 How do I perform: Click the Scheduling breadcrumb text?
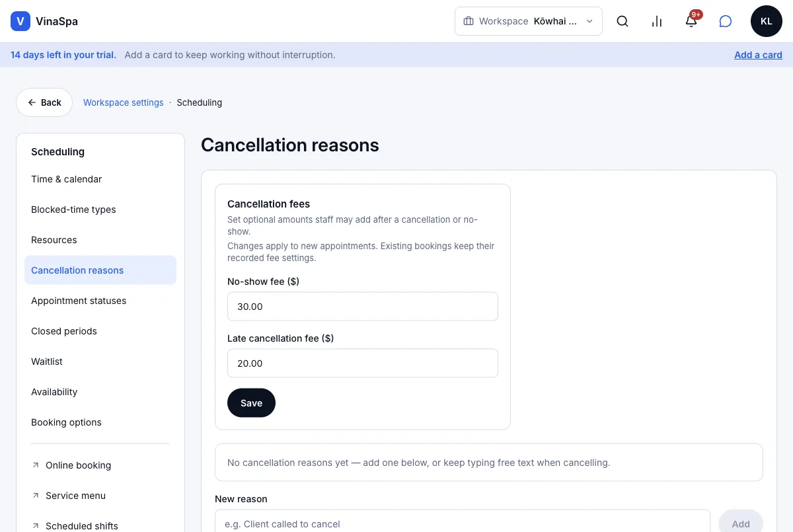[x=200, y=102]
